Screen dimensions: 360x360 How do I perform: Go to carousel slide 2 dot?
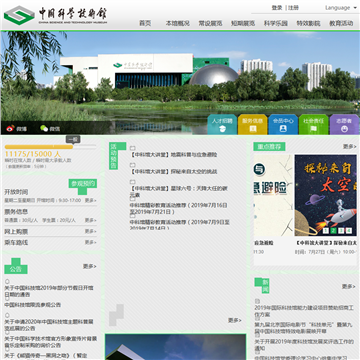coord(334,231)
